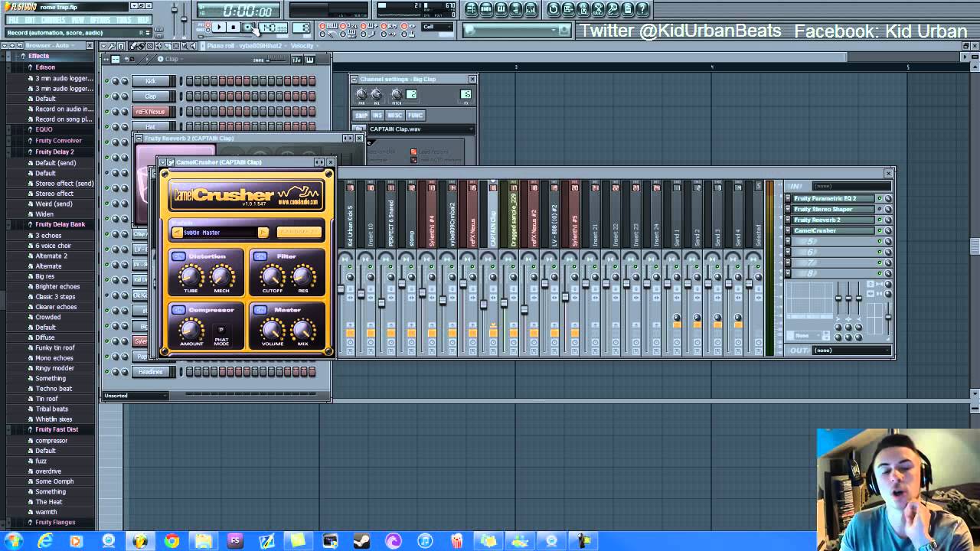This screenshot has width=980, height=551.
Task: Toggle Filter ON switch in CamelCrusher
Action: [260, 256]
